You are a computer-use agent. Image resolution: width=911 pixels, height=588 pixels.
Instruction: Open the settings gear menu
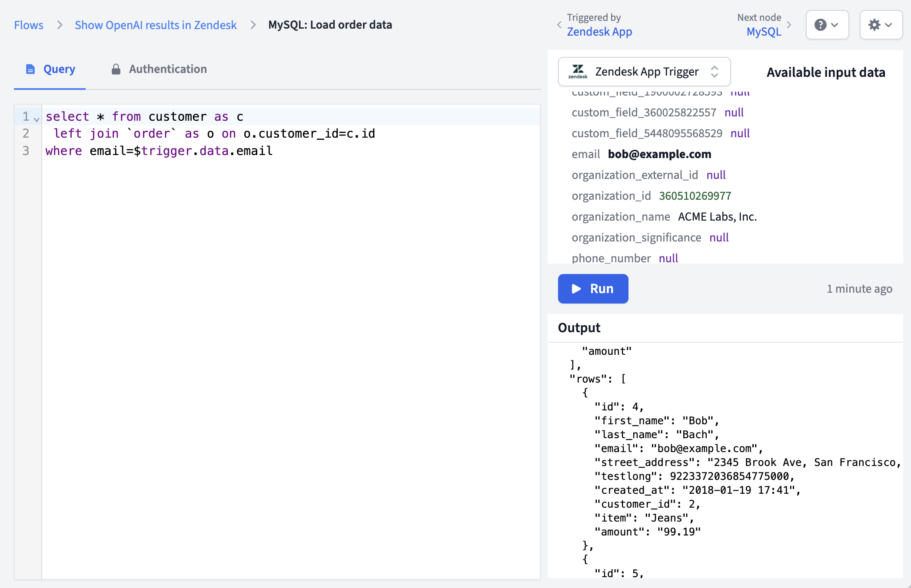(881, 25)
